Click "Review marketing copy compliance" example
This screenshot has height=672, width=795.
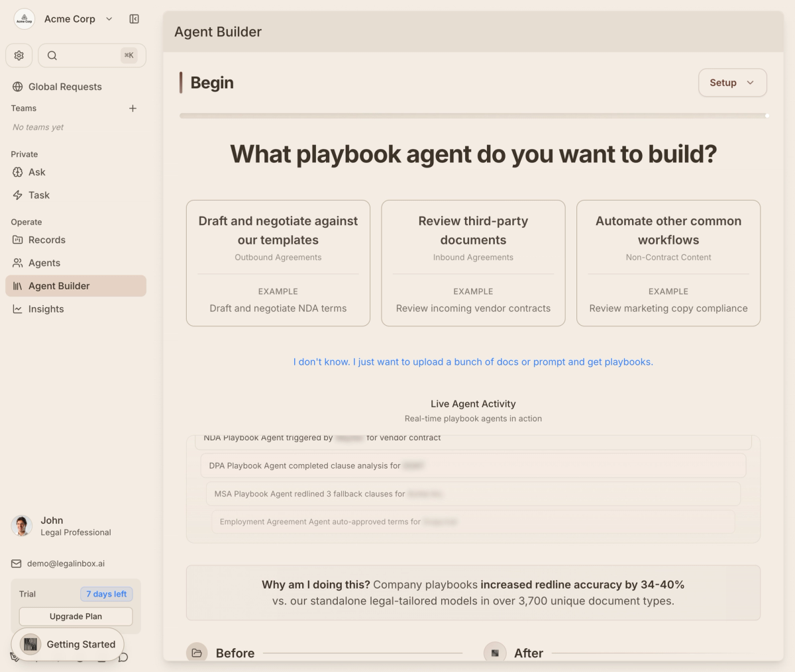668,309
